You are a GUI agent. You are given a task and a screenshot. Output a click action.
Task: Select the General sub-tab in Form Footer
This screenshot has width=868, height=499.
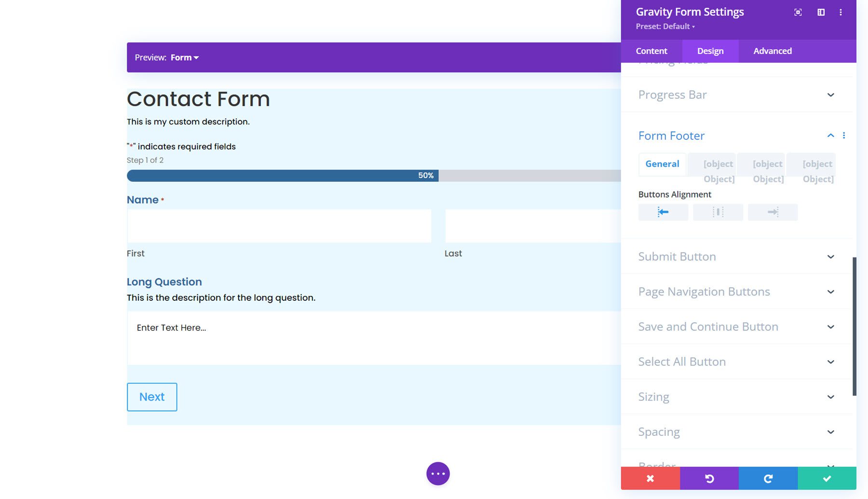(x=662, y=164)
